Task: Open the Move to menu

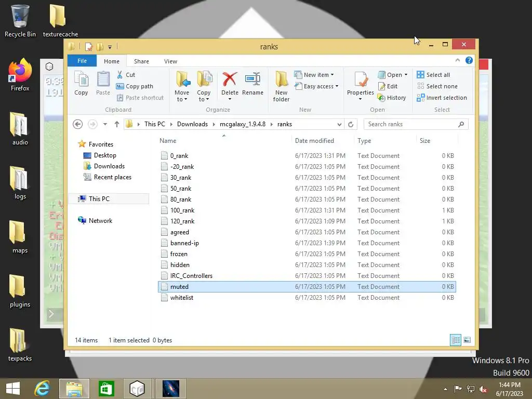Action: tap(182, 86)
